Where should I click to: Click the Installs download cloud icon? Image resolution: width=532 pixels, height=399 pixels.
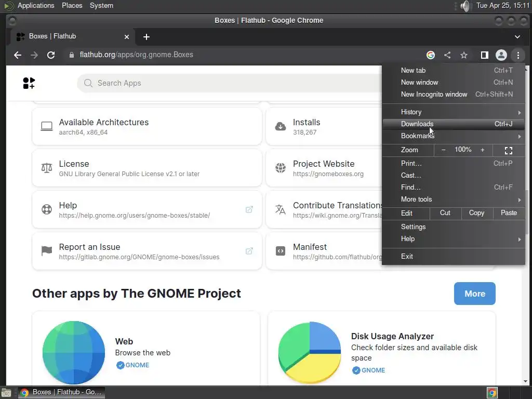(x=280, y=126)
